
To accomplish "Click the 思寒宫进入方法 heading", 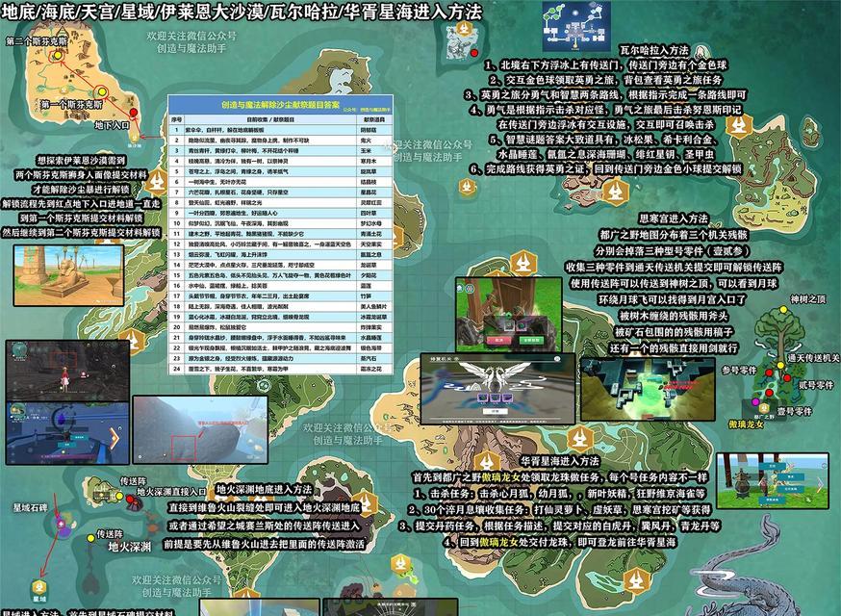I will tap(674, 218).
